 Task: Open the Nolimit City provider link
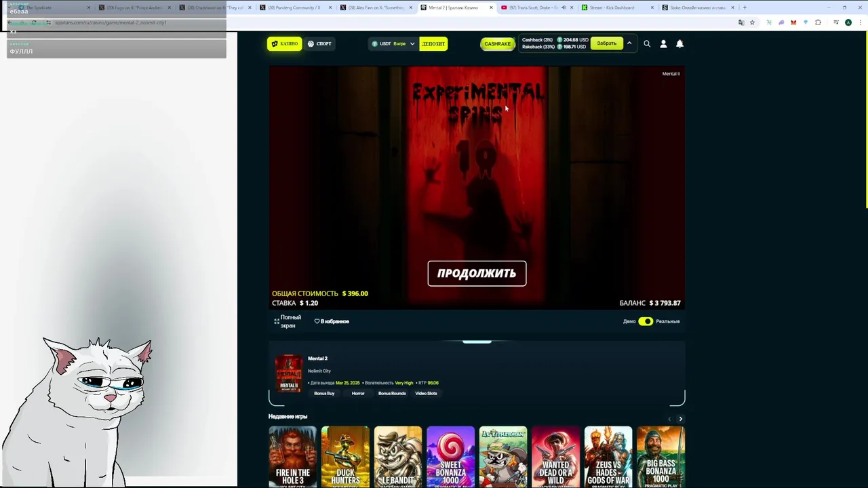[x=319, y=371]
